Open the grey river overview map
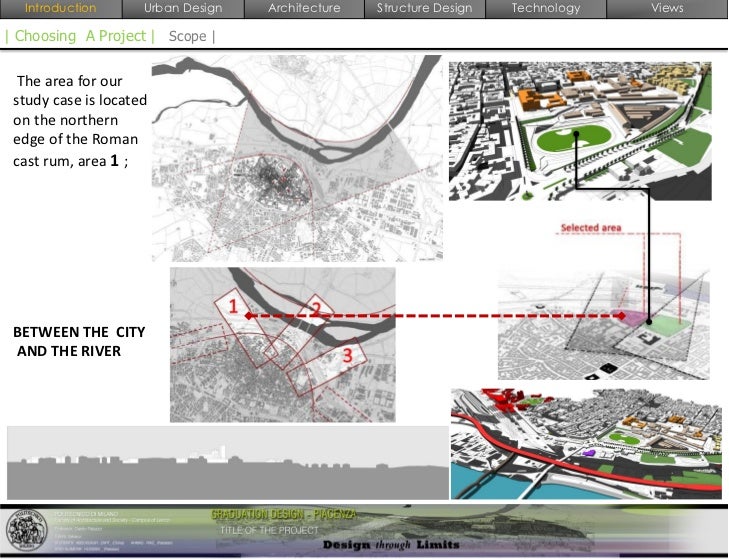This screenshot has height=559, width=729. click(295, 160)
